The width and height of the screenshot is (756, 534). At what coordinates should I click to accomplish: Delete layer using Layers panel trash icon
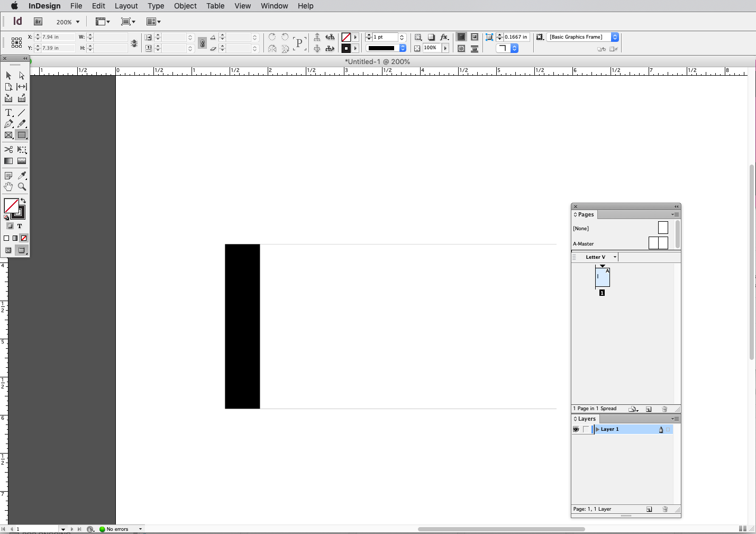click(x=665, y=509)
